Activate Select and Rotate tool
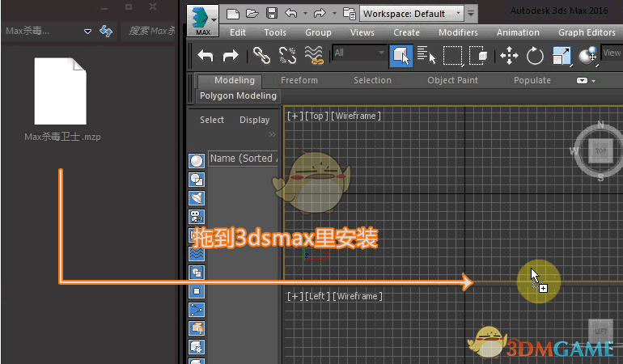Viewport: 623px width, 364px height. point(535,56)
